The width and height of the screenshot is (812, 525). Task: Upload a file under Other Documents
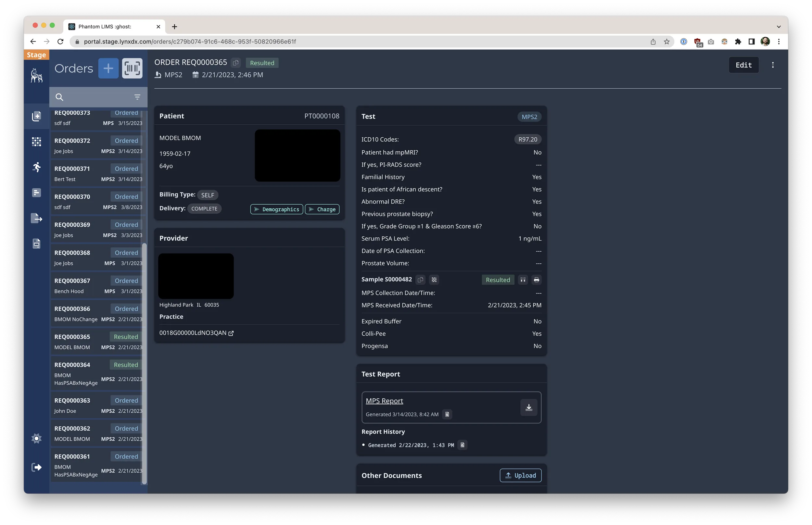click(x=520, y=475)
